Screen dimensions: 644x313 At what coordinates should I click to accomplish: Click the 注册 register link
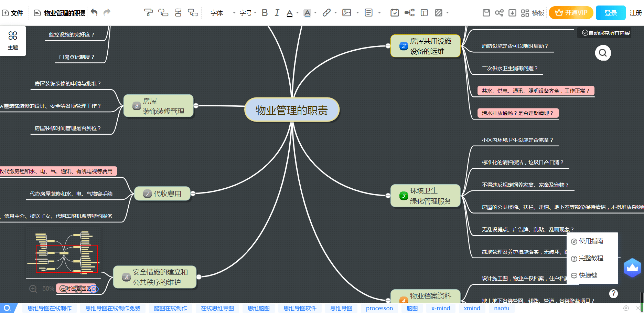coord(636,13)
